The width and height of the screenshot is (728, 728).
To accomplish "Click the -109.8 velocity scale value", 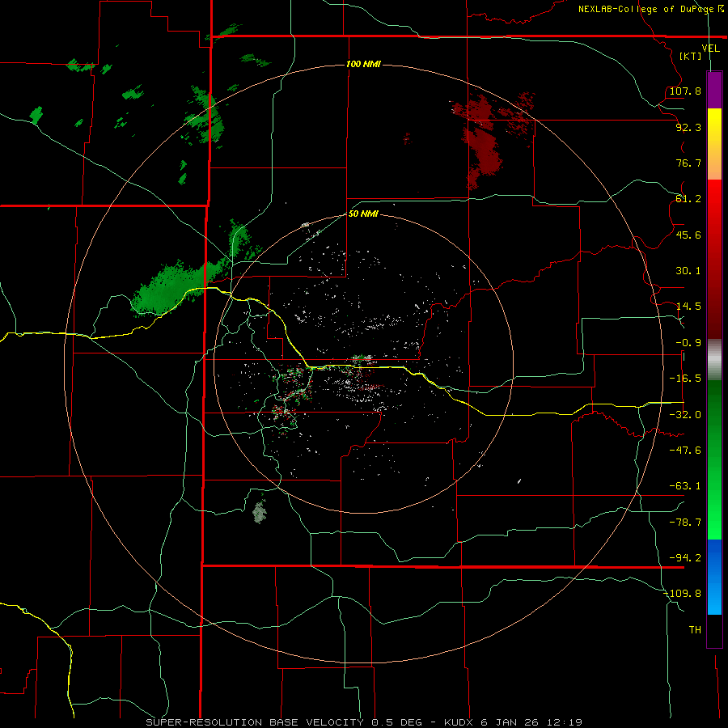I will click(x=683, y=594).
